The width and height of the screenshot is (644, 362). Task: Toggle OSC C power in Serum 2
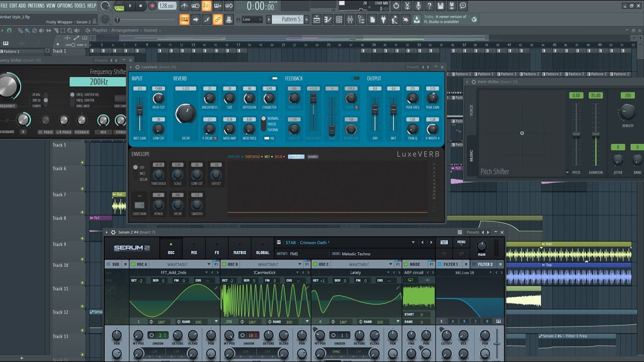tap(315, 264)
